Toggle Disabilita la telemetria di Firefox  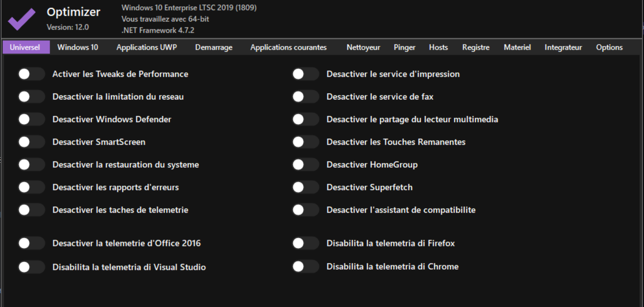point(305,243)
